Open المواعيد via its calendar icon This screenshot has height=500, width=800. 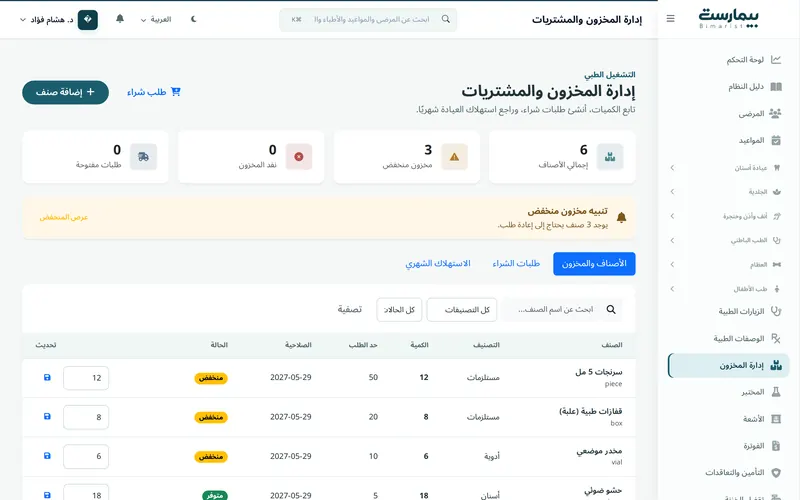776,140
